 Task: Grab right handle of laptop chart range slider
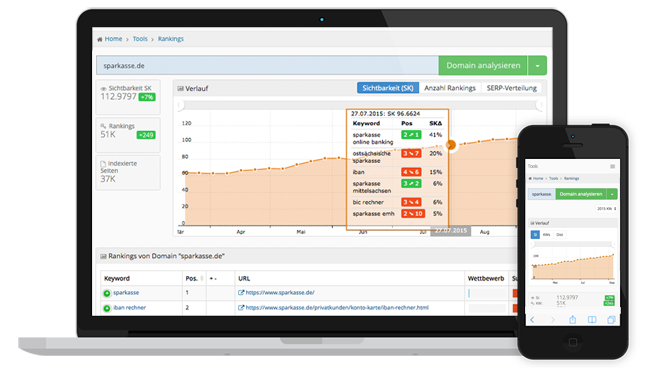tap(539, 105)
